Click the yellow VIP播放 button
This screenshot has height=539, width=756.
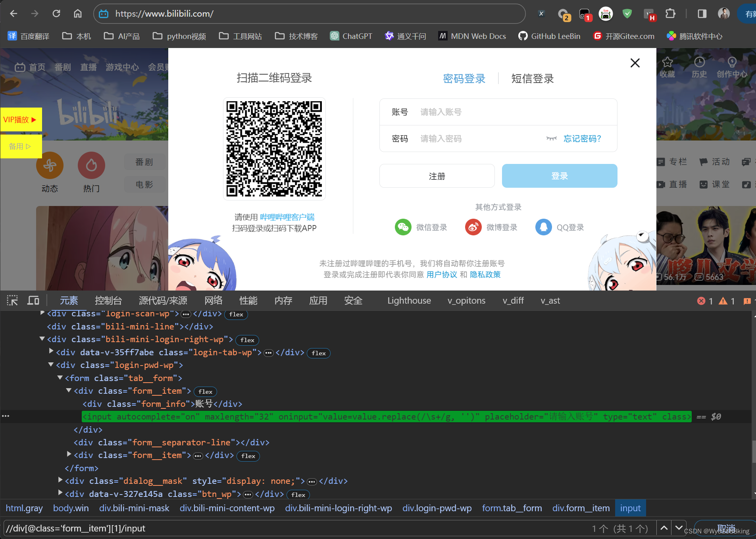coord(21,119)
